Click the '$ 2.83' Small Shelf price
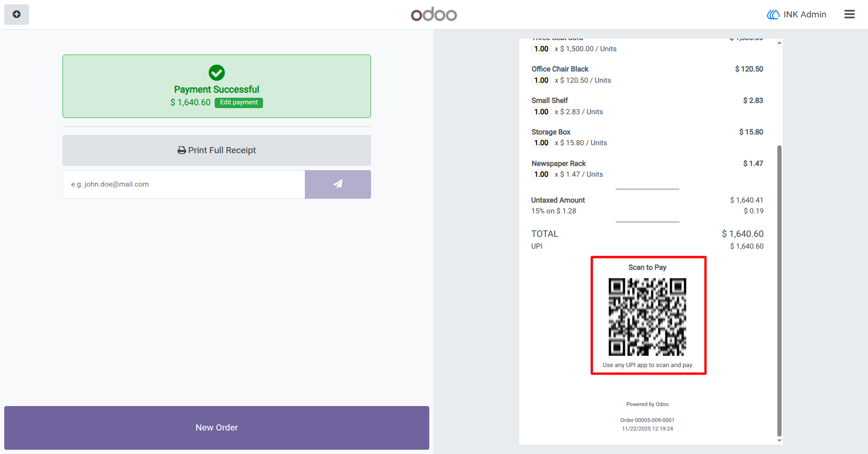This screenshot has width=868, height=454. pyautogui.click(x=753, y=101)
